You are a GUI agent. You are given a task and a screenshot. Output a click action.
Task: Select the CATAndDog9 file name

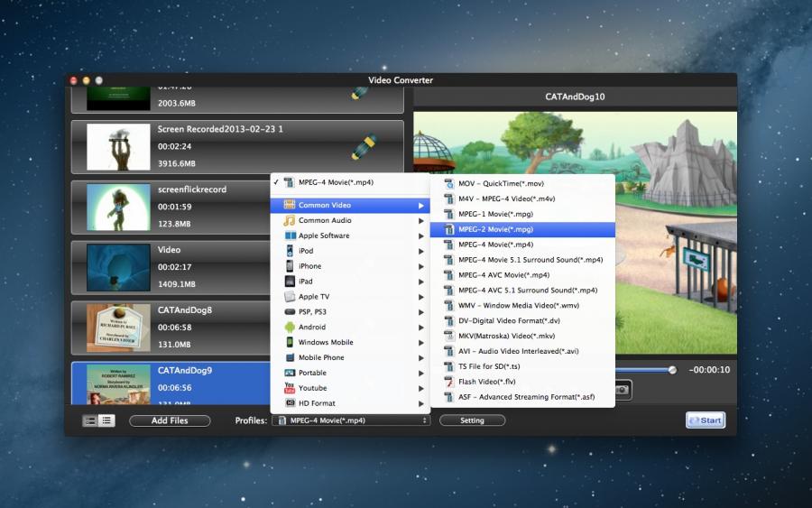click(185, 370)
